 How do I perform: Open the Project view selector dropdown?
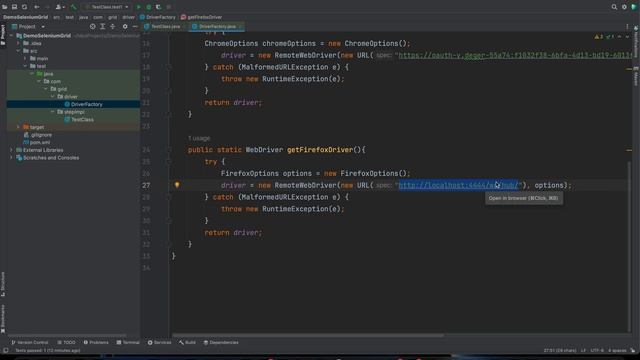pos(29,27)
